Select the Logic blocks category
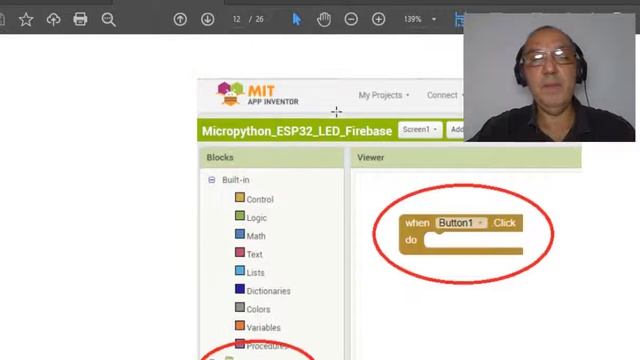 click(256, 218)
